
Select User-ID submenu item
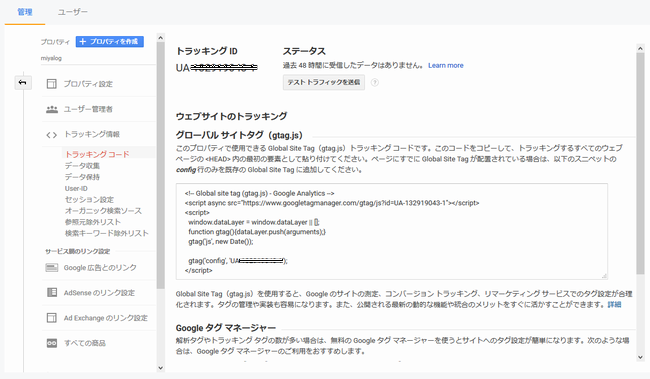(x=76, y=188)
